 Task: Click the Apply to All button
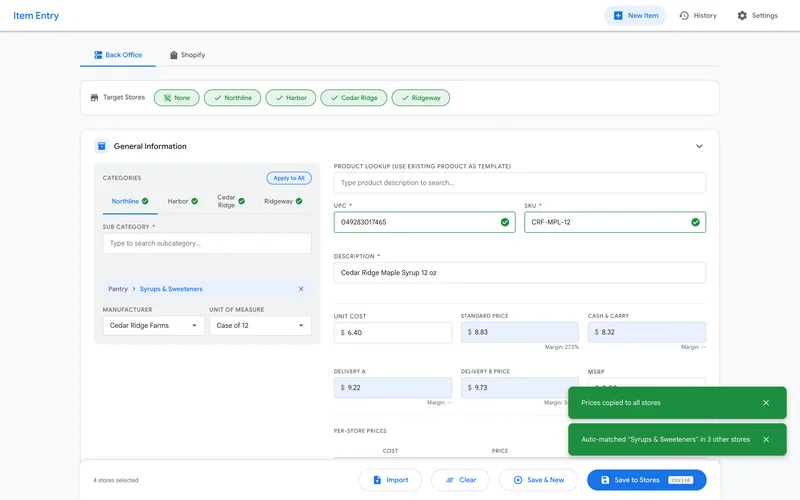pos(289,178)
